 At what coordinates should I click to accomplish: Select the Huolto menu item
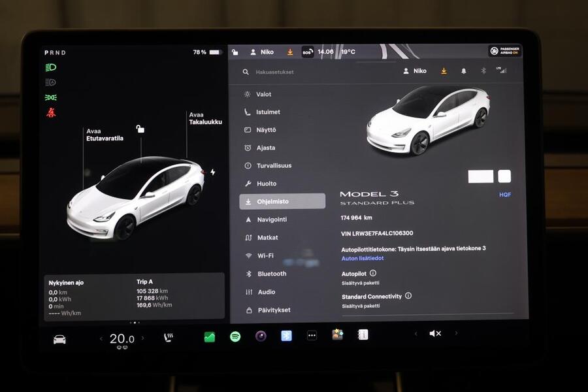click(267, 184)
